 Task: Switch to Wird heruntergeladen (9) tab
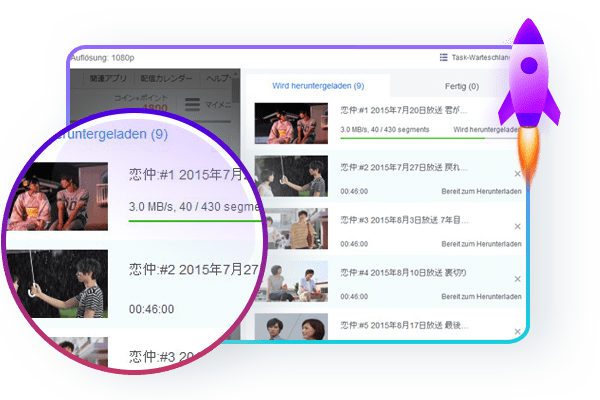tap(318, 86)
